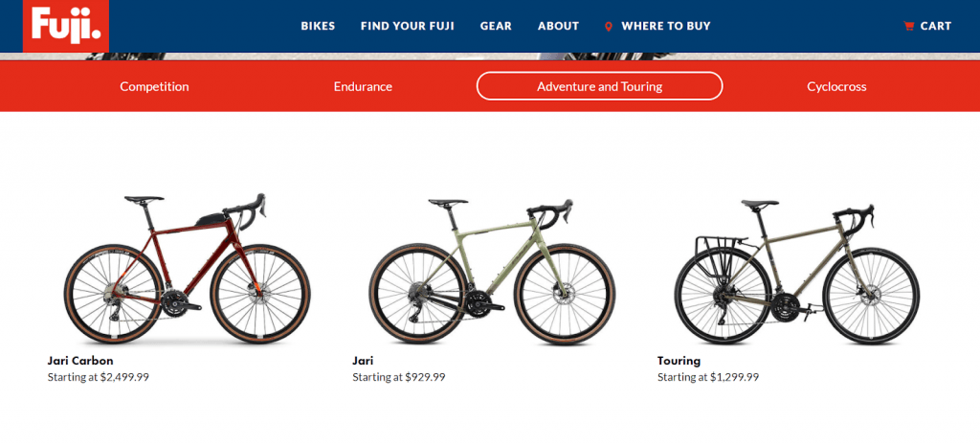Open the About menu
Viewport: 980px width, 443px height.
click(558, 26)
